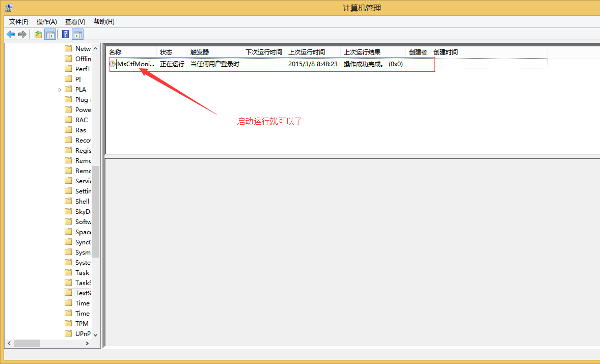Click the folder icon next to Settin
The height and width of the screenshot is (364, 600).
(x=68, y=191)
